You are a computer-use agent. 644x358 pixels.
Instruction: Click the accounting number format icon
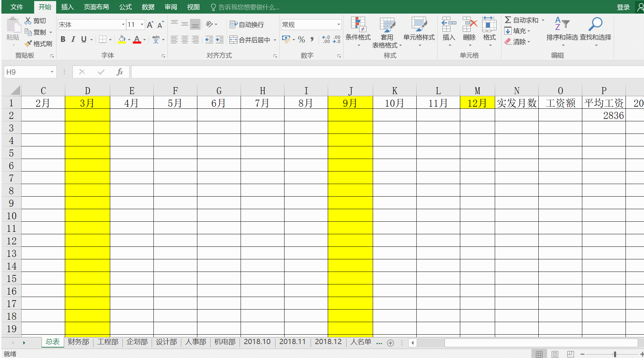pos(286,39)
